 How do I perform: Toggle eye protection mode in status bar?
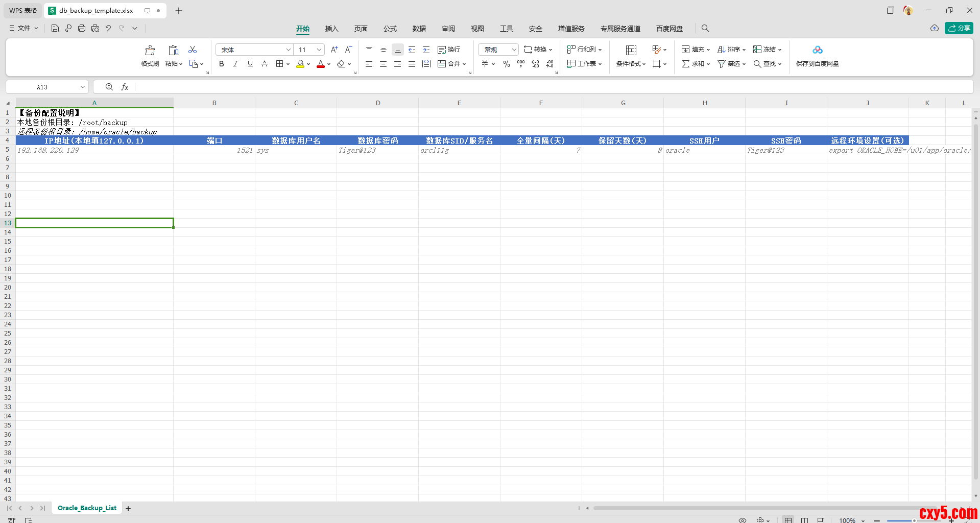pos(743,520)
